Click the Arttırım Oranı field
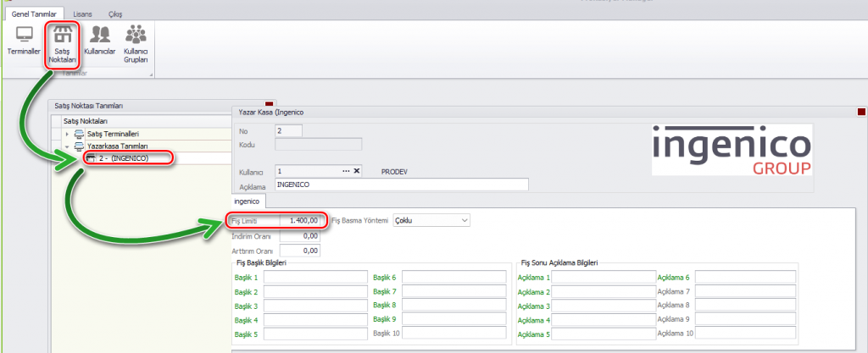The image size is (868, 353). [300, 251]
